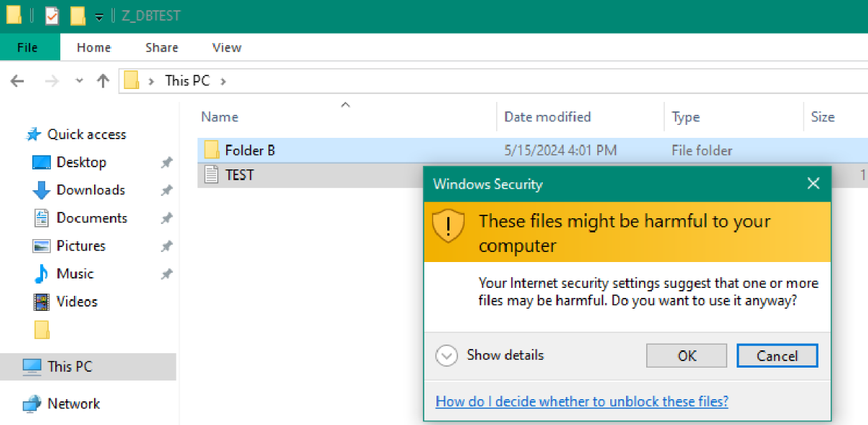Click the Desktop monitor icon in sidebar
Screen dimensions: 868x425
pyautogui.click(x=42, y=162)
